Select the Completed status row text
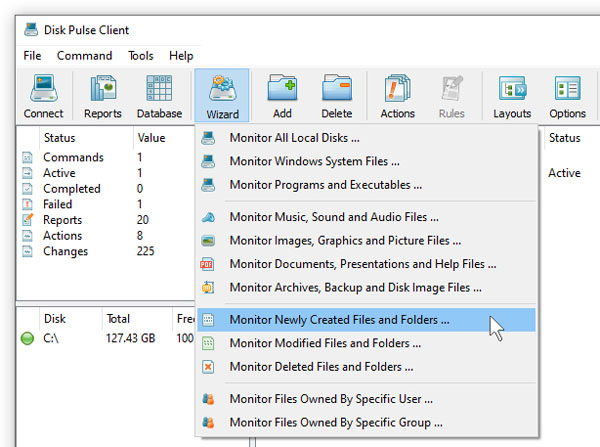This screenshot has height=447, width=600. point(72,189)
